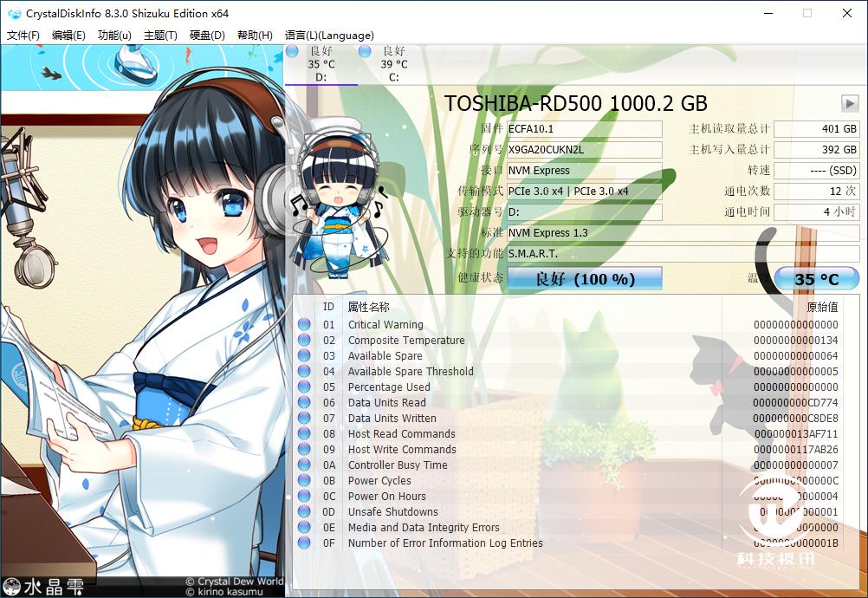Open the 功能(u) menu
This screenshot has height=598, width=868.
click(x=114, y=36)
